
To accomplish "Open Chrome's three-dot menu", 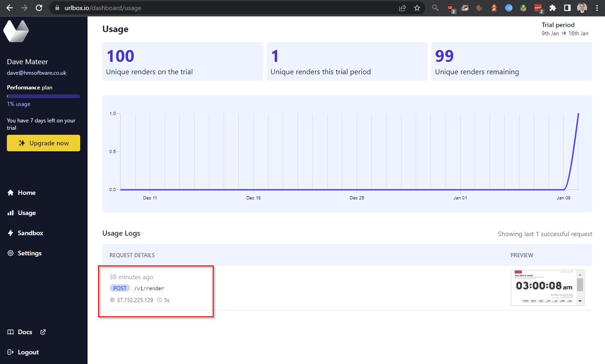I will 596,8.
